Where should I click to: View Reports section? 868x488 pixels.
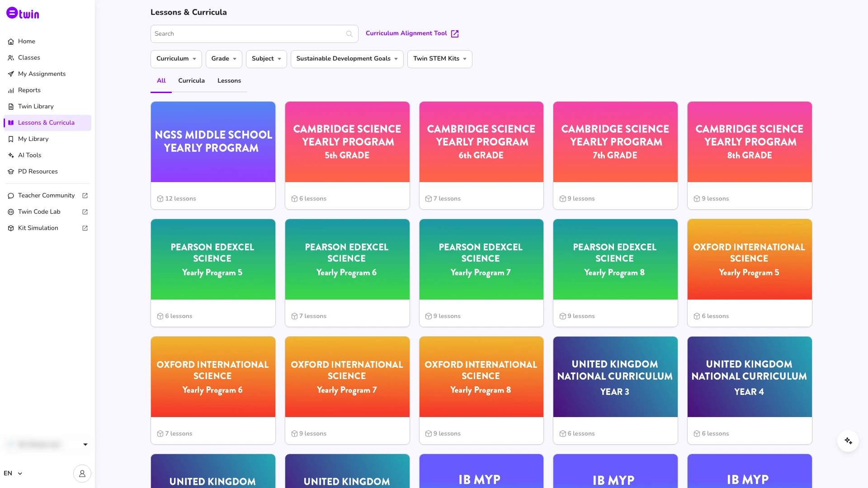click(x=47, y=90)
